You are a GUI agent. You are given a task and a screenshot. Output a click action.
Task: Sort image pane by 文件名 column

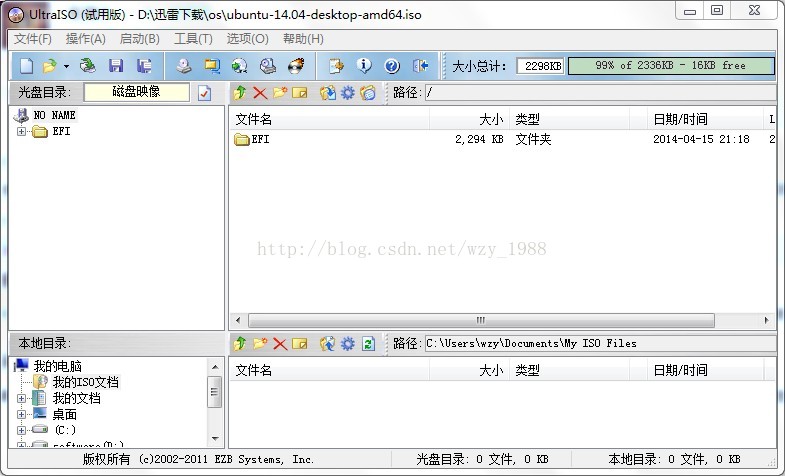[x=329, y=119]
